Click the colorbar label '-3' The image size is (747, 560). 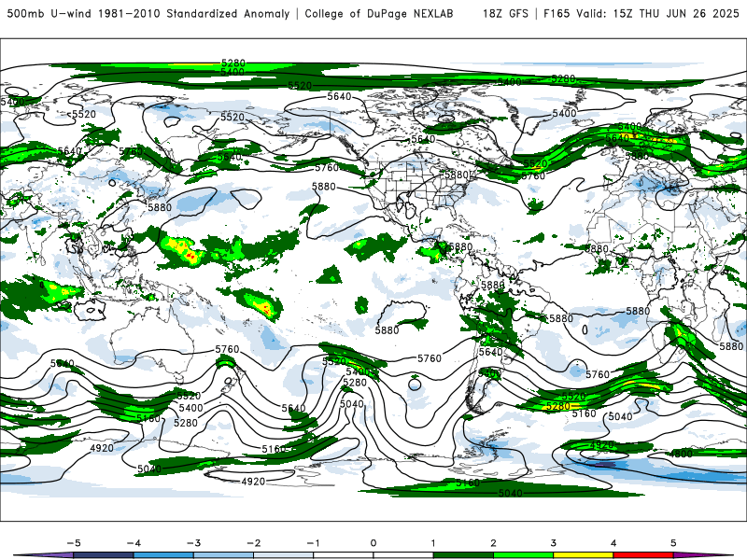coord(193,543)
